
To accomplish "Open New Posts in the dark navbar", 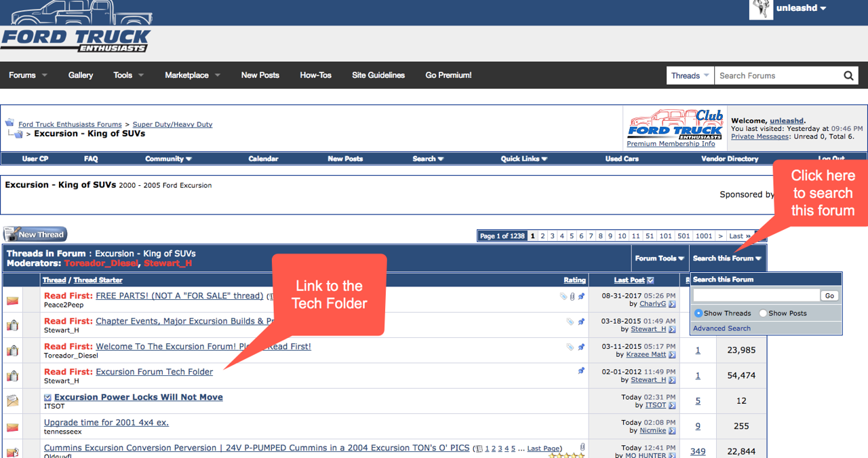I will click(260, 75).
